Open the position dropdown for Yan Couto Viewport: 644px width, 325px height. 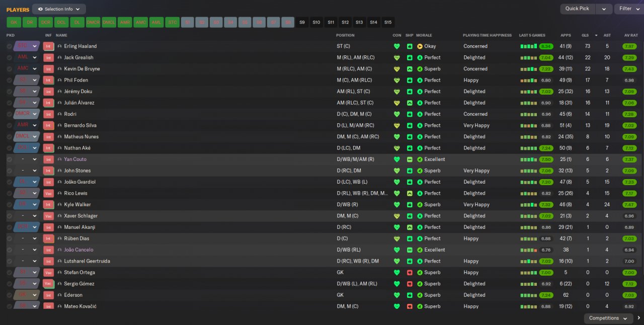[x=35, y=159]
